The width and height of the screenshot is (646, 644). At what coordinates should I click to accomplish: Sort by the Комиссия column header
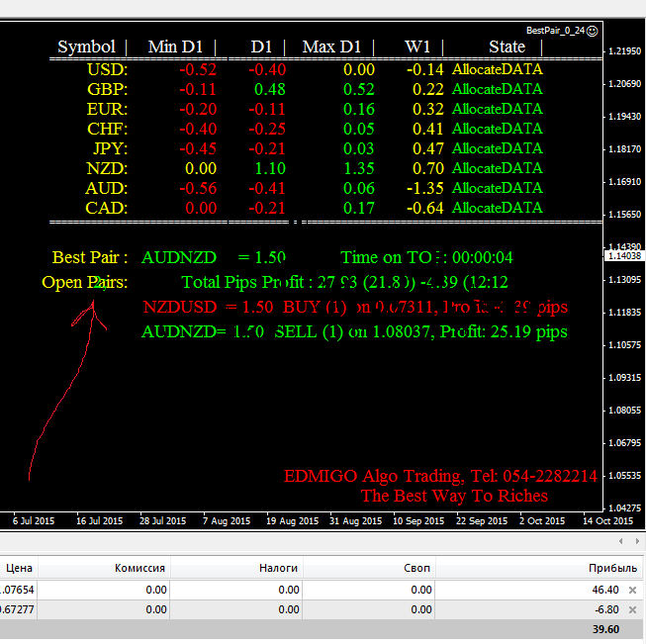pos(104,568)
